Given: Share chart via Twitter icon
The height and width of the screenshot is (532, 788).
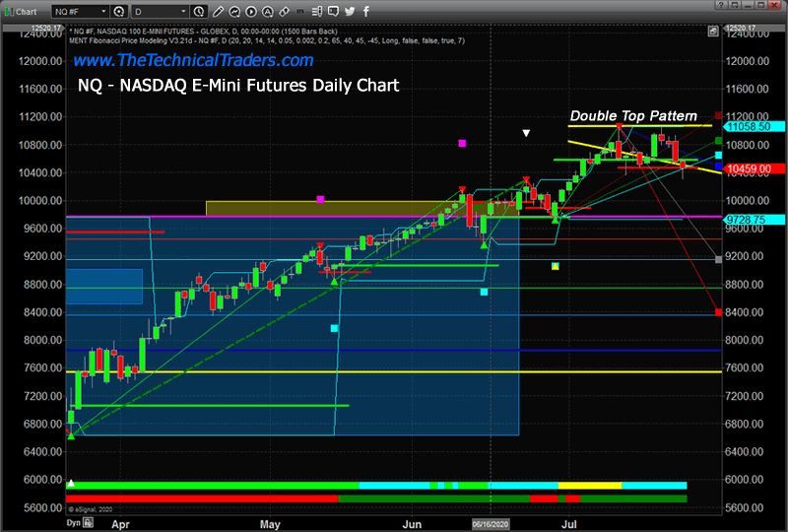Looking at the screenshot, I should (x=350, y=11).
